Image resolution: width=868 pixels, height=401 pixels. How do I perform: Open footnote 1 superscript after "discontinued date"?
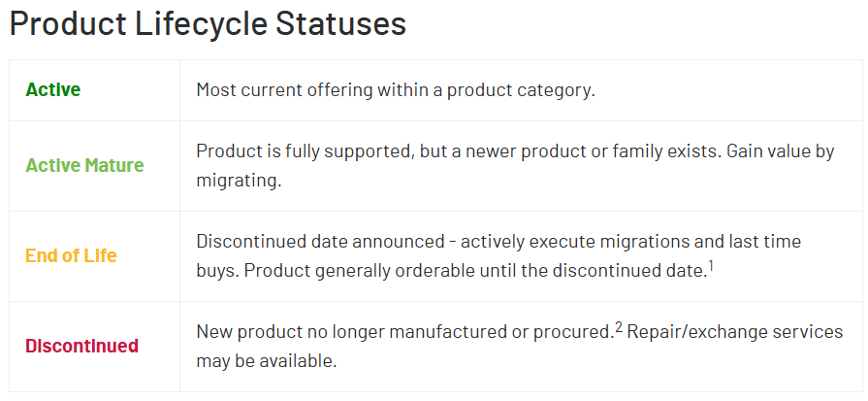tap(711, 266)
